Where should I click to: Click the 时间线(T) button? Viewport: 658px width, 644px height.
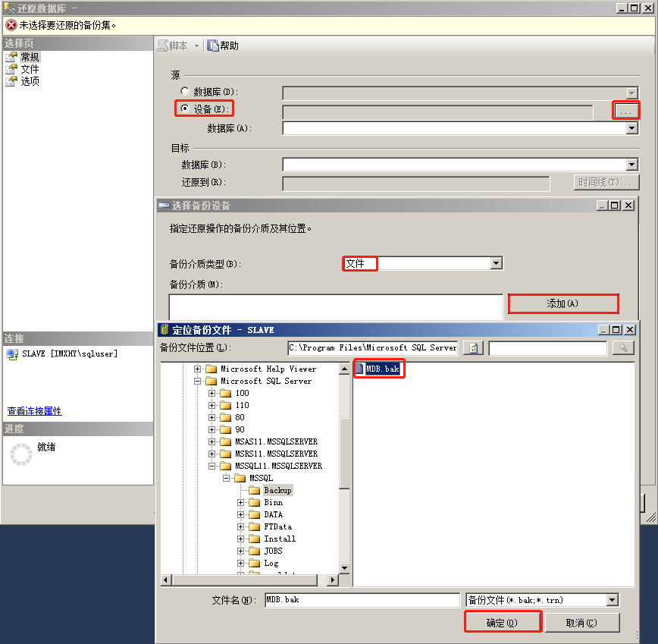pyautogui.click(x=606, y=182)
